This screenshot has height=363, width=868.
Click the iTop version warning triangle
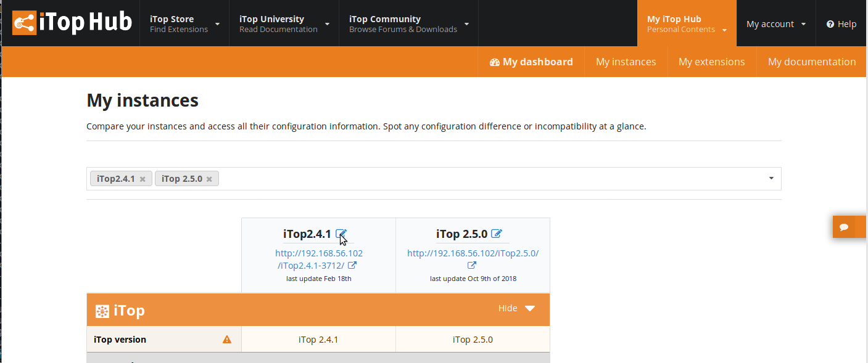pos(227,340)
